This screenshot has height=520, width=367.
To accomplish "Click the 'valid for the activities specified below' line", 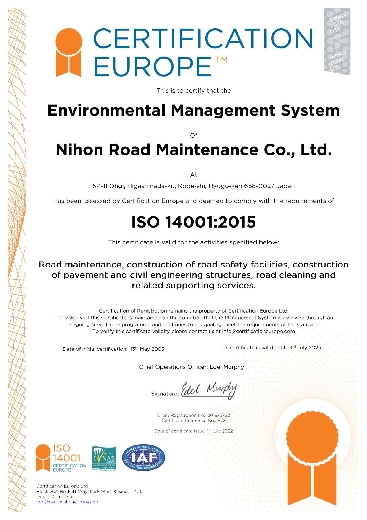I will pos(193,242).
